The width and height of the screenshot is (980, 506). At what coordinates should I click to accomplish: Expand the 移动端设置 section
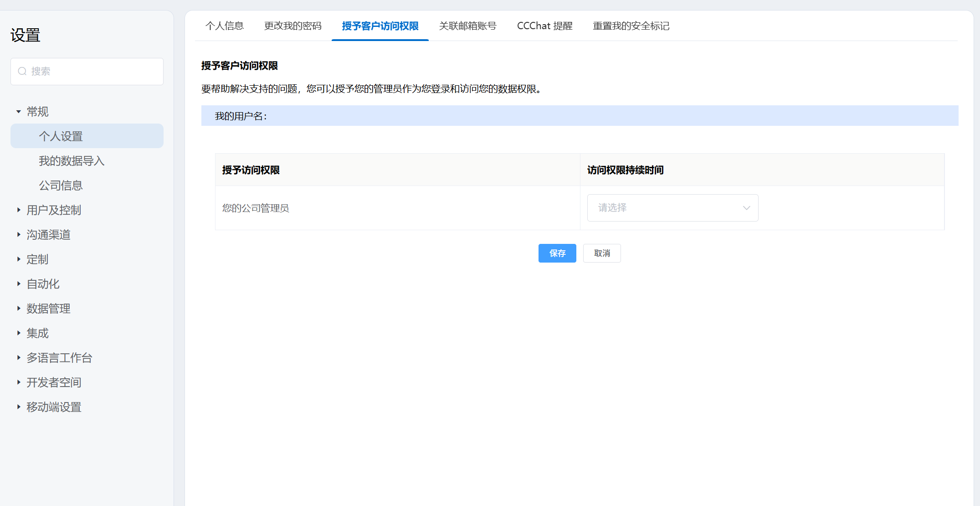pos(19,407)
